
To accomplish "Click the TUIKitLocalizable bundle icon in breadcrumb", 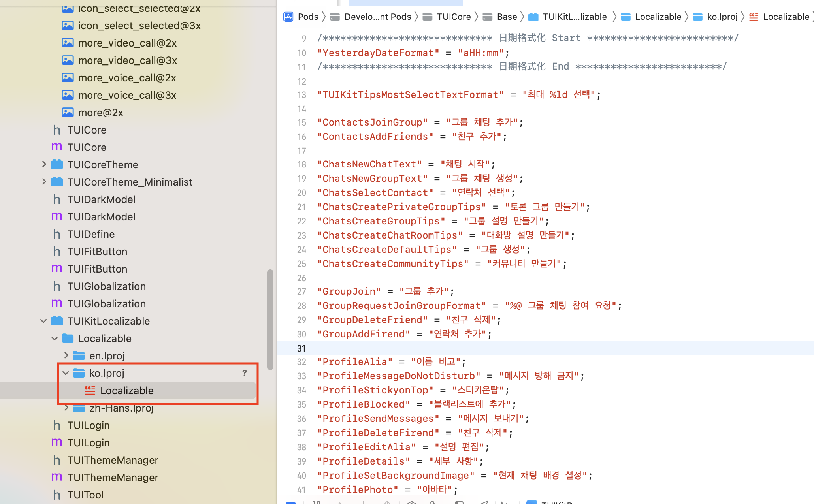I will [x=533, y=17].
